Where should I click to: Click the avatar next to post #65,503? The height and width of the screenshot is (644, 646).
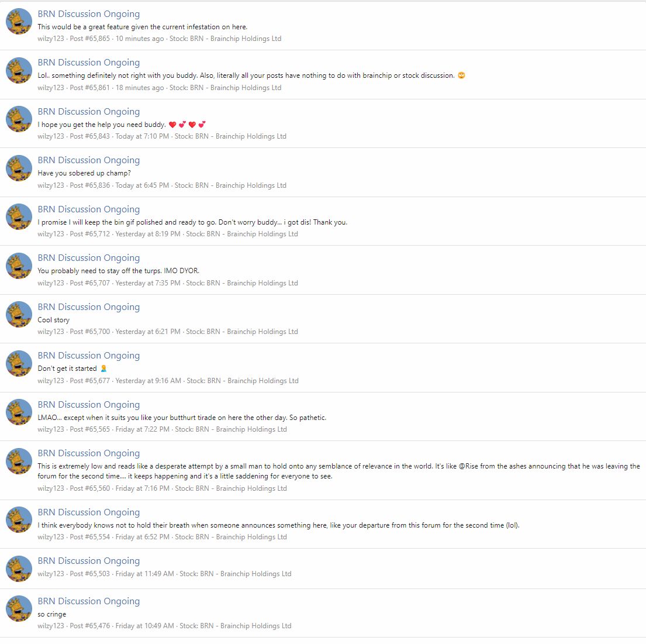[19, 569]
